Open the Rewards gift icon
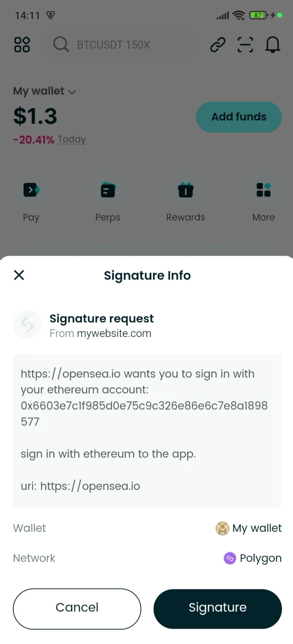This screenshot has height=644, width=293. point(185,189)
